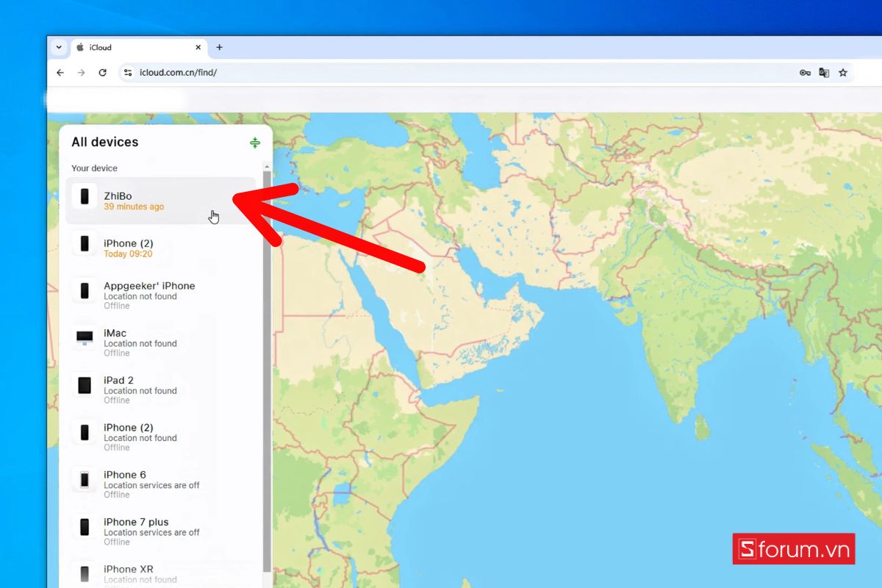
Task: Select the iPhone 6 device
Action: tap(161, 484)
